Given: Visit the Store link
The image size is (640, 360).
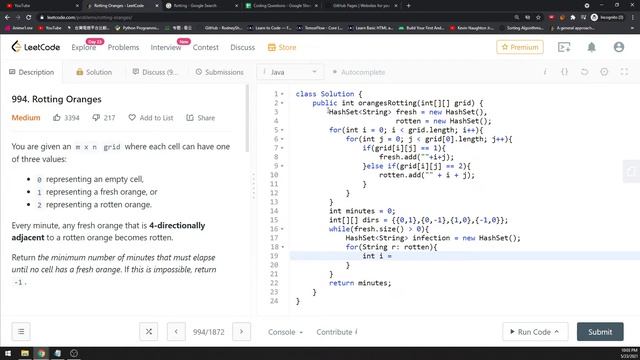Looking at the screenshot, I should click(282, 47).
